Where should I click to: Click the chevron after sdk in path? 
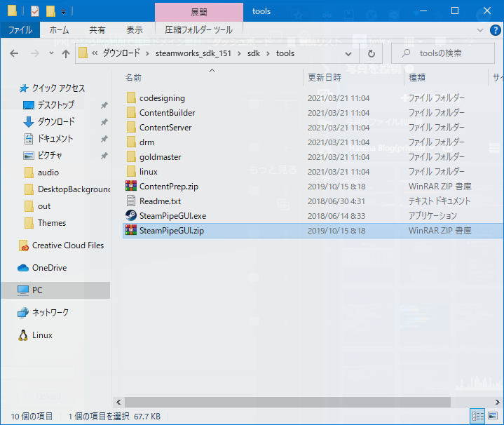(x=268, y=54)
